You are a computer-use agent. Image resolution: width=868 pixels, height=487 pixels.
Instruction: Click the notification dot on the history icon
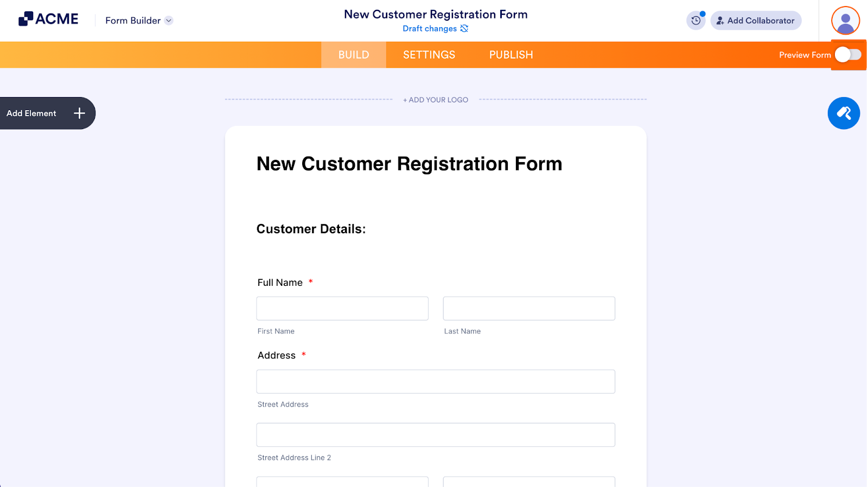tap(703, 15)
